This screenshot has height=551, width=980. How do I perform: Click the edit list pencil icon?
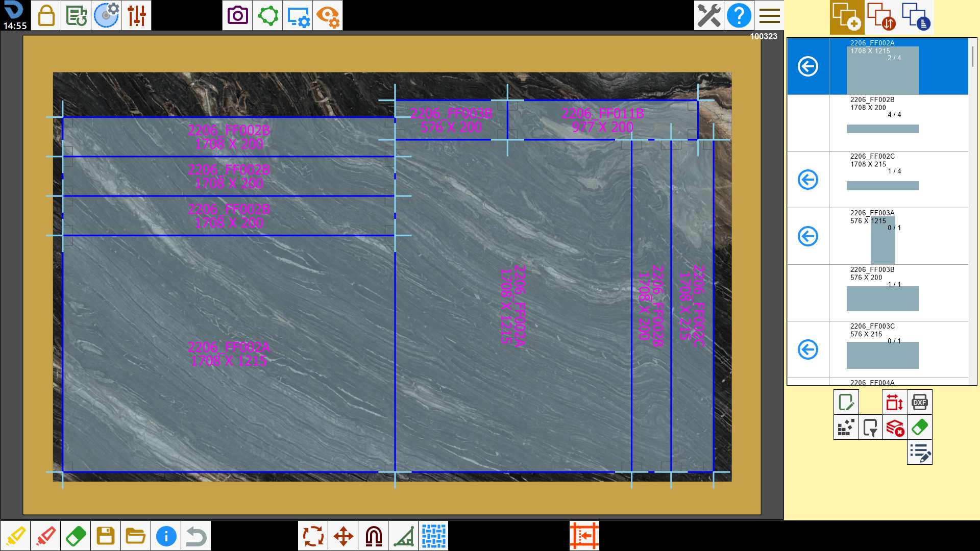point(920,452)
